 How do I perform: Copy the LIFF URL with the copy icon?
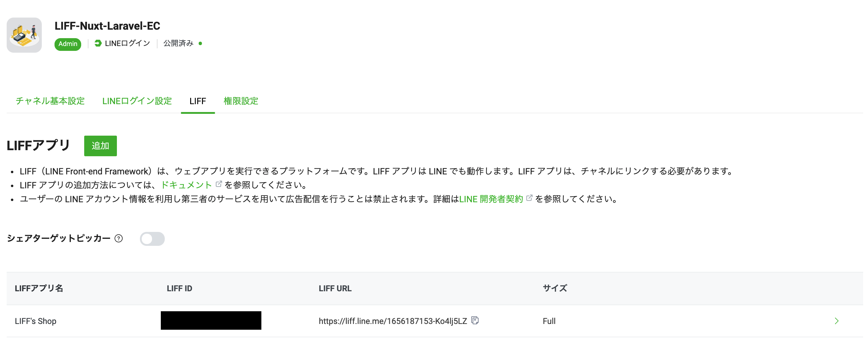[x=475, y=321]
